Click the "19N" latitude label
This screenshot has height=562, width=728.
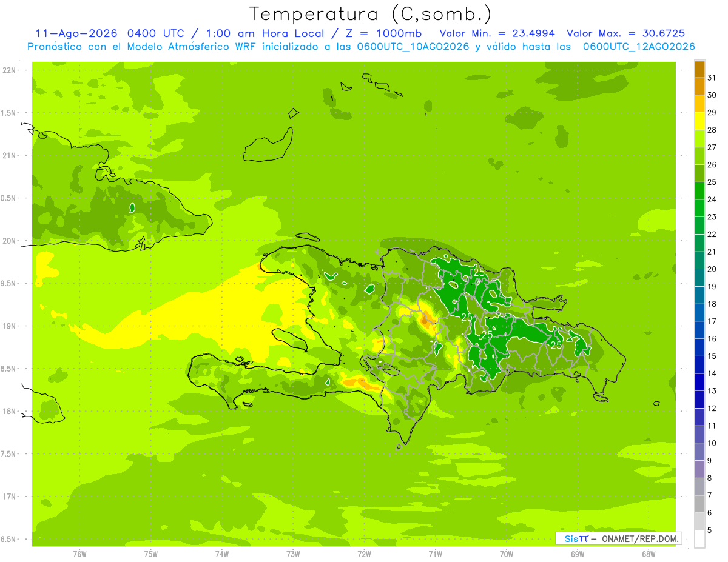pos(10,326)
